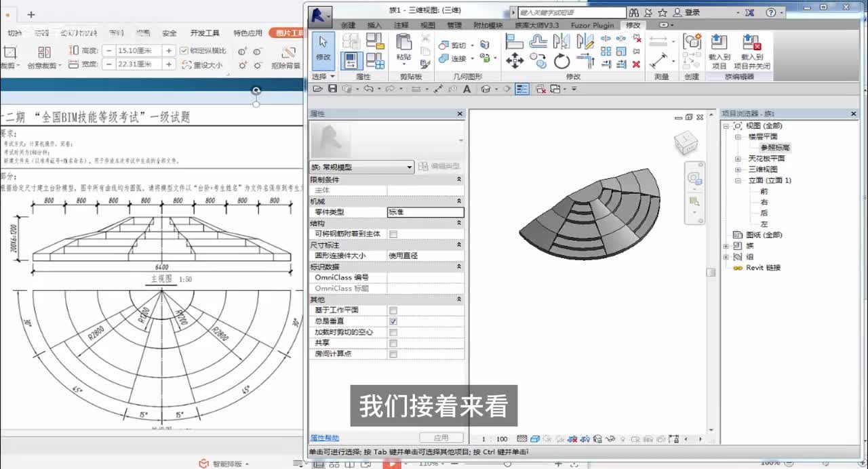Collapse the 尺寸标注 section
The image size is (868, 469).
click(x=459, y=245)
